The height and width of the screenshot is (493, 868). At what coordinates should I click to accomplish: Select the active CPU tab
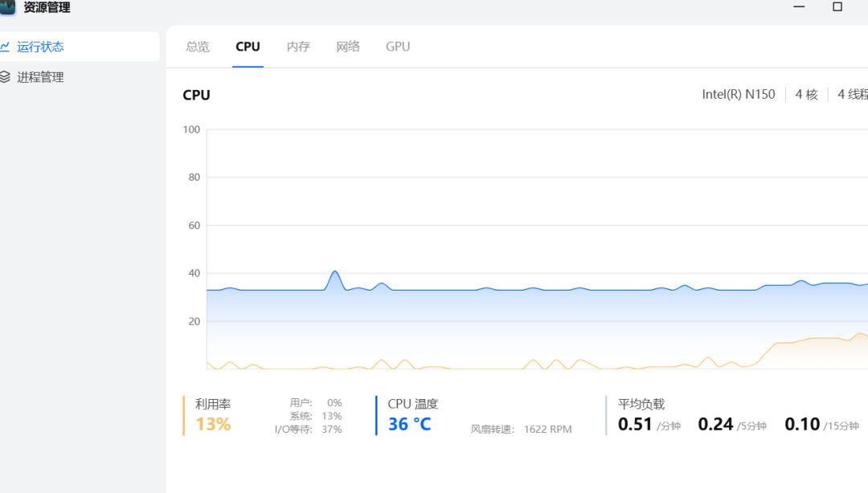click(248, 47)
